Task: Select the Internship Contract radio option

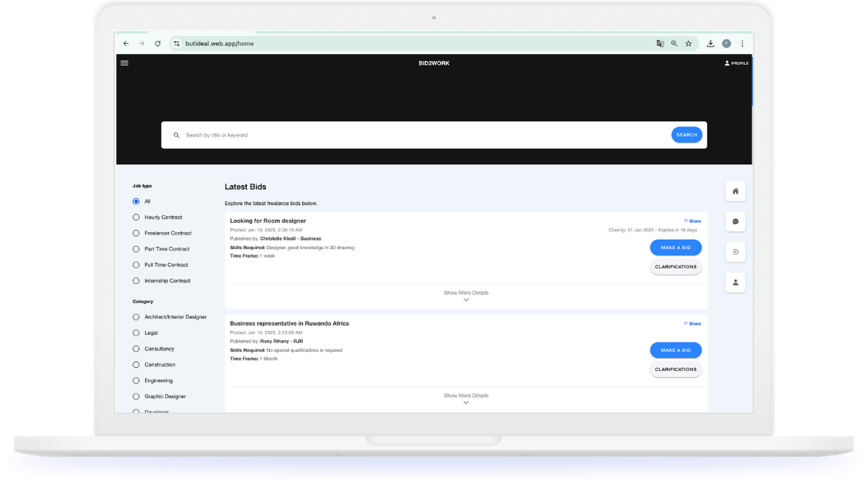Action: click(136, 281)
